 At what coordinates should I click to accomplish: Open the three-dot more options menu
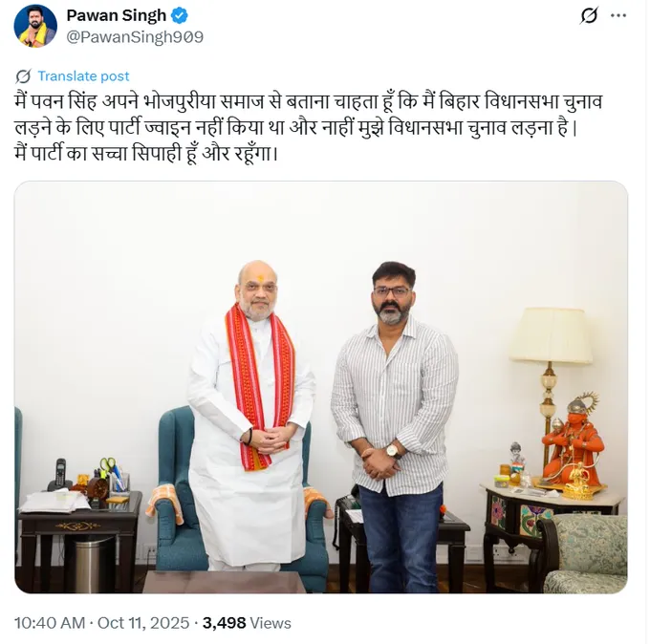coord(618,15)
